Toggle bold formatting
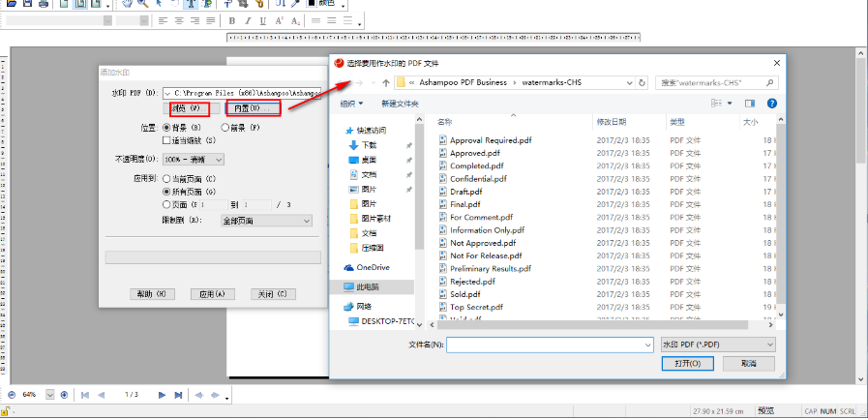 tap(232, 21)
